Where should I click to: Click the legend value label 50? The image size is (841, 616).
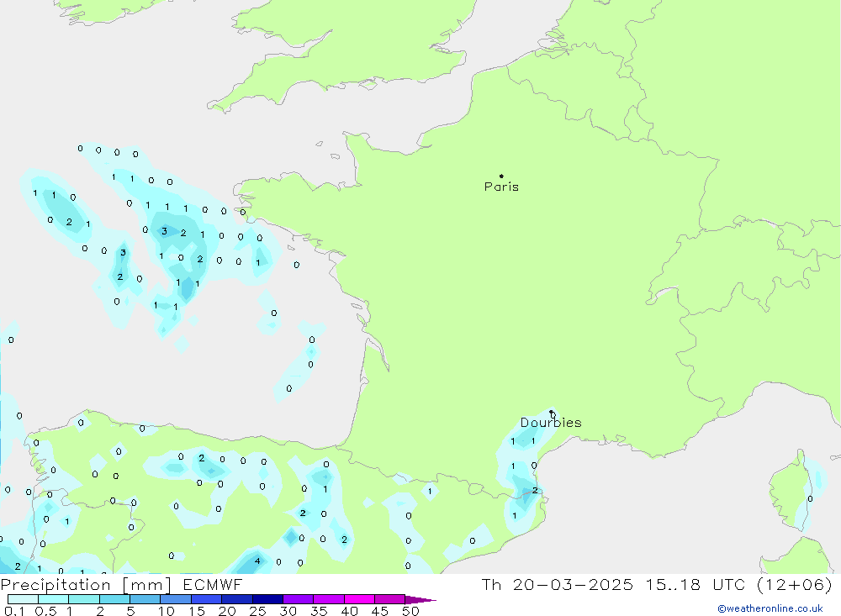[x=410, y=611]
